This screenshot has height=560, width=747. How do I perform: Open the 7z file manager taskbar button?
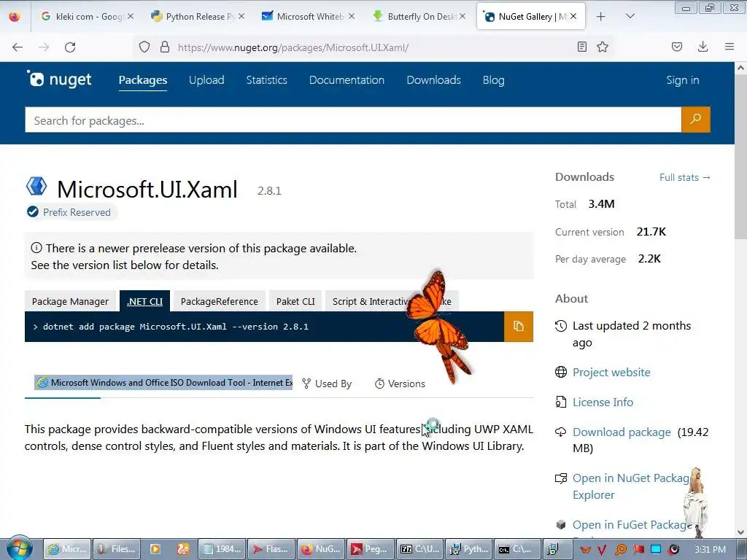tap(419, 549)
